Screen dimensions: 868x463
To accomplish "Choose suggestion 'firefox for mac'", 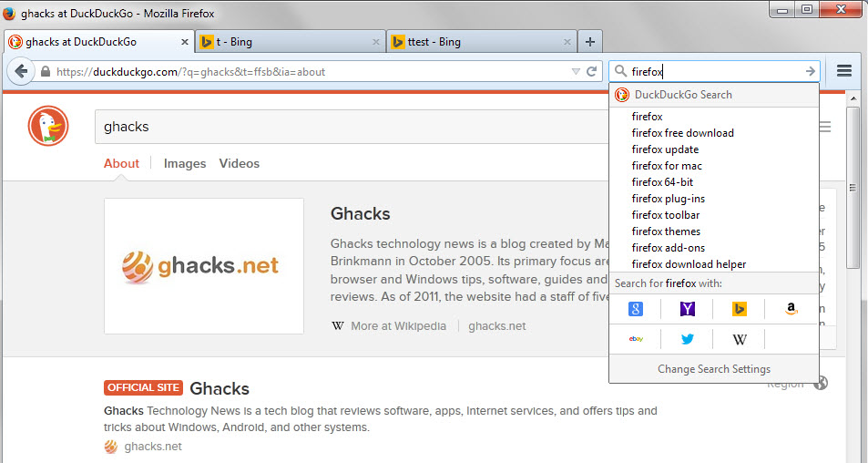I will (x=714, y=166).
